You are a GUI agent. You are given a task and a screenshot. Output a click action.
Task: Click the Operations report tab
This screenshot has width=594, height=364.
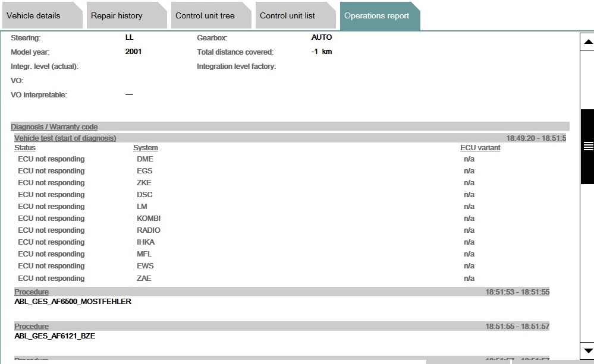(377, 16)
